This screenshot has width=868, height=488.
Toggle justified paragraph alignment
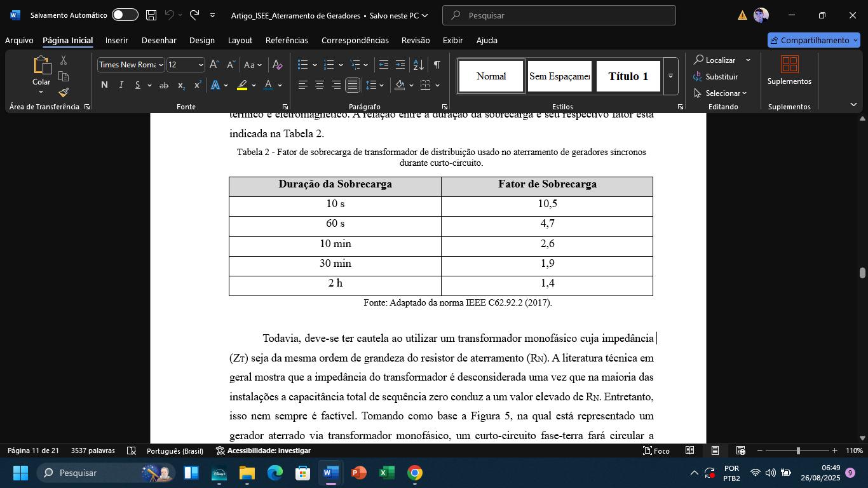tap(353, 85)
